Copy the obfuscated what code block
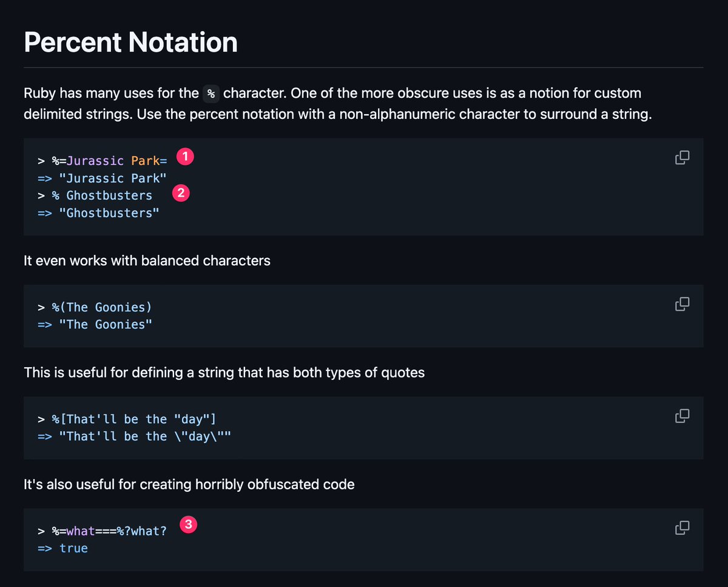Image resolution: width=728 pixels, height=587 pixels. click(682, 528)
